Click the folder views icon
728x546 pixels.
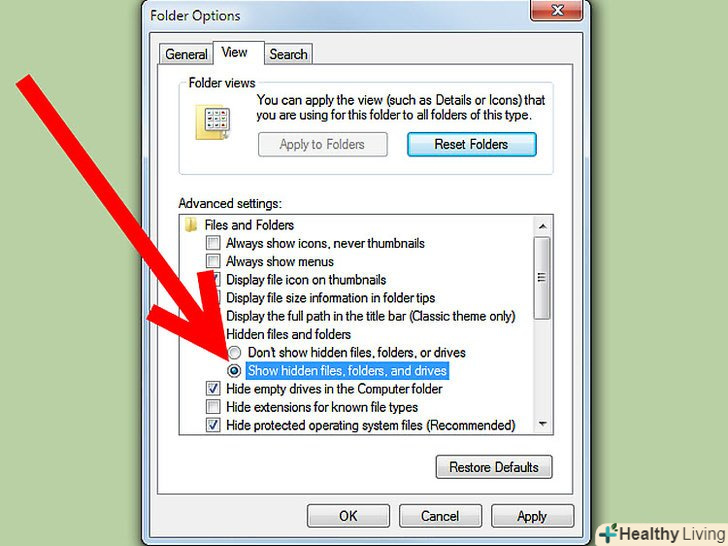213,122
